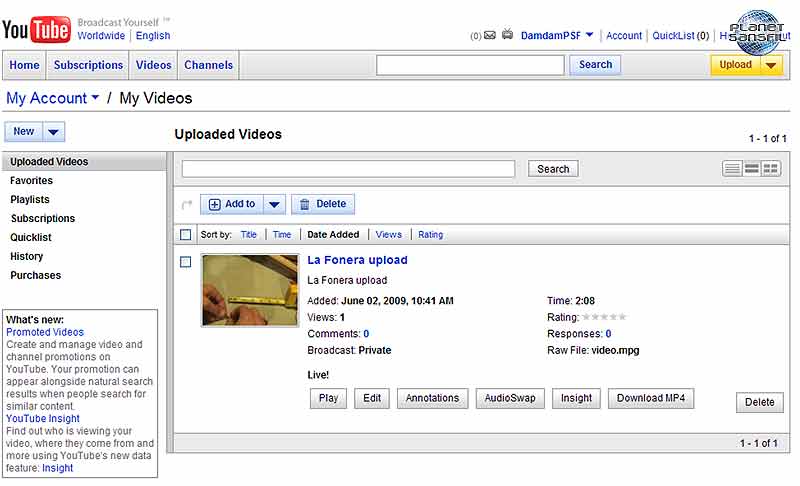Viewport: 800px width, 486px height.
Task: Check the box for La Fonera upload
Action: 185,262
